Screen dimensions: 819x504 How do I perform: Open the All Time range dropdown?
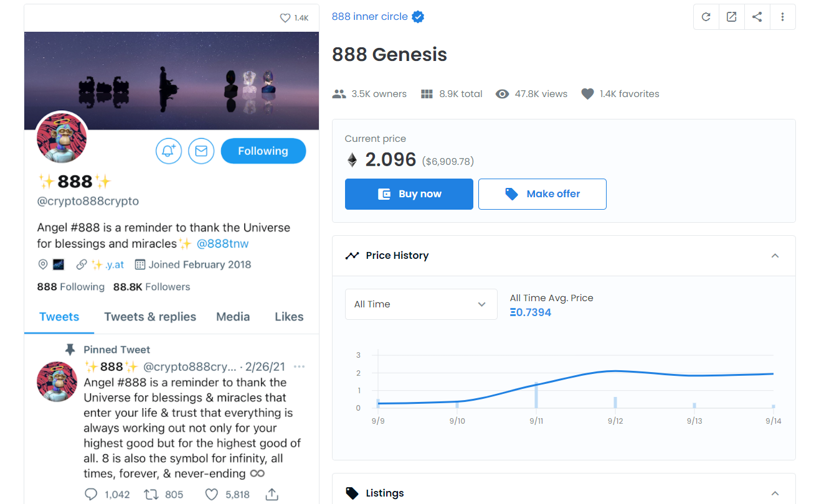421,304
